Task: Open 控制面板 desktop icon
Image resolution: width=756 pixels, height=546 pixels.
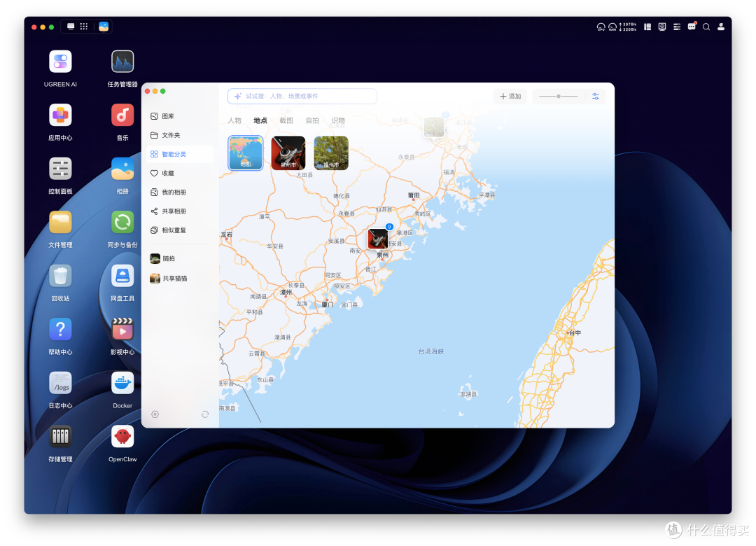Action: point(60,169)
